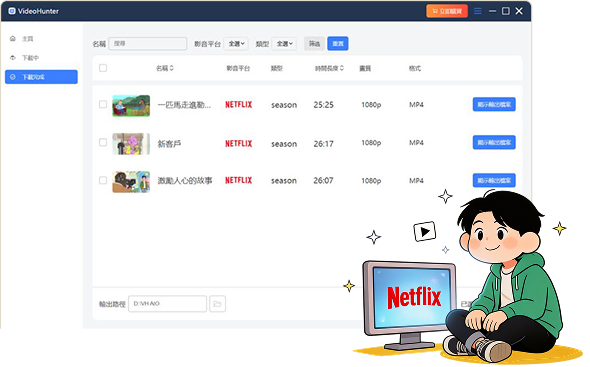Click MP4 in the 激勵人心的故事 row

click(x=416, y=181)
